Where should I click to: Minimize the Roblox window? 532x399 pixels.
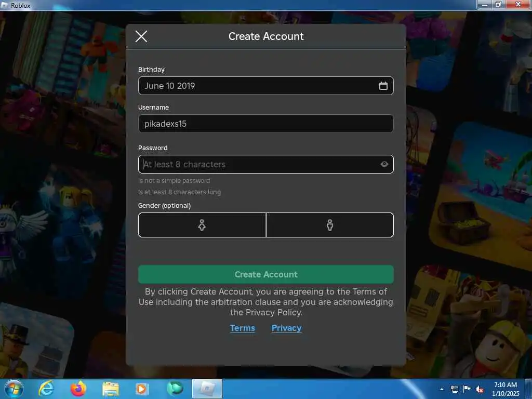tap(485, 4)
